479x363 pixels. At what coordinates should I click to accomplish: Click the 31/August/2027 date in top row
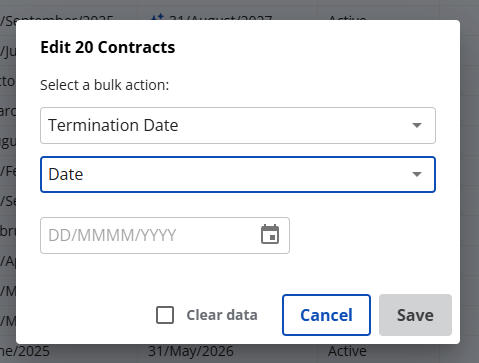(220, 17)
